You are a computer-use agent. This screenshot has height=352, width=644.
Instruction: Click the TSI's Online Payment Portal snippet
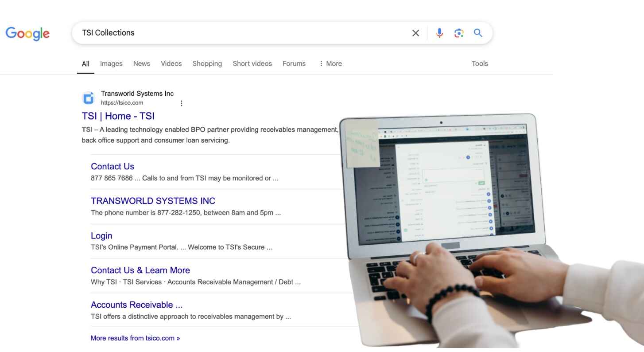coord(182,247)
